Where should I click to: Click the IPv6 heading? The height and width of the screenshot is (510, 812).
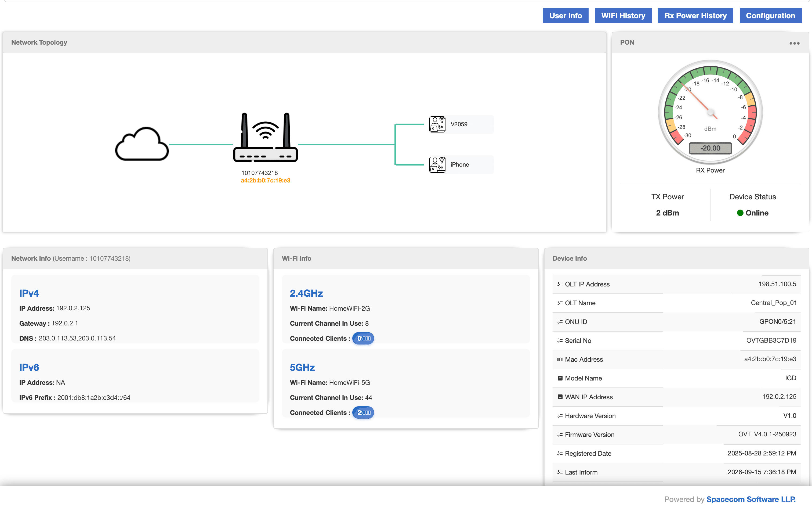coord(29,367)
